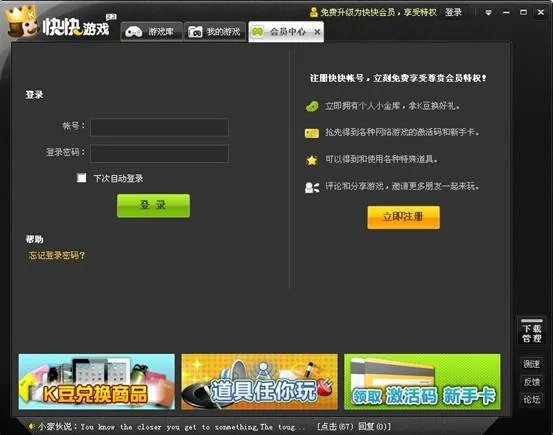Select the 会员中心 tab
This screenshot has width=553, height=435.
(286, 32)
